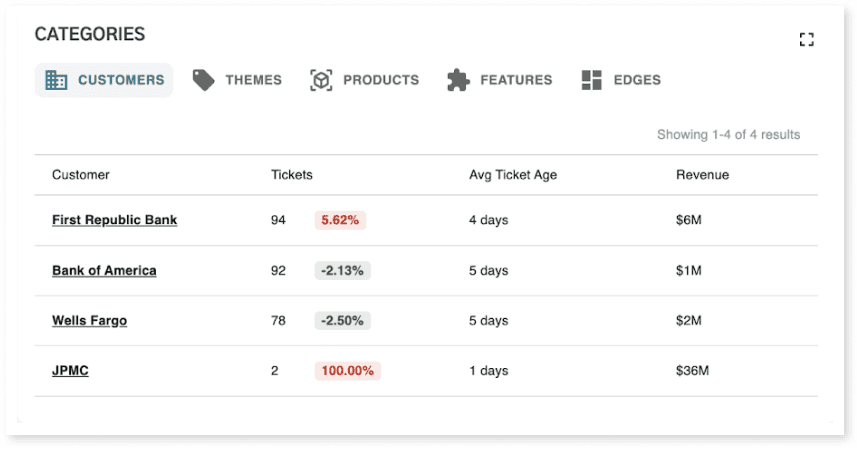
Task: Click the Edges grid icon
Action: (x=592, y=80)
